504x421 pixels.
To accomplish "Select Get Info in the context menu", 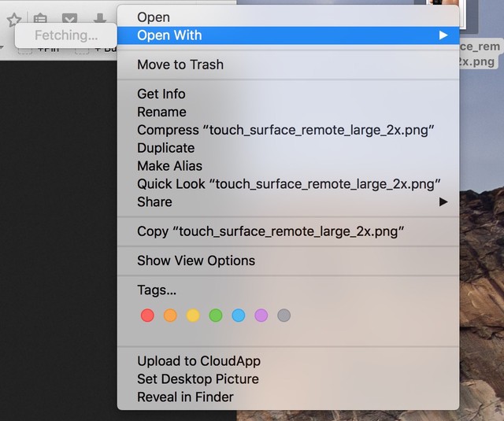I will (x=161, y=94).
